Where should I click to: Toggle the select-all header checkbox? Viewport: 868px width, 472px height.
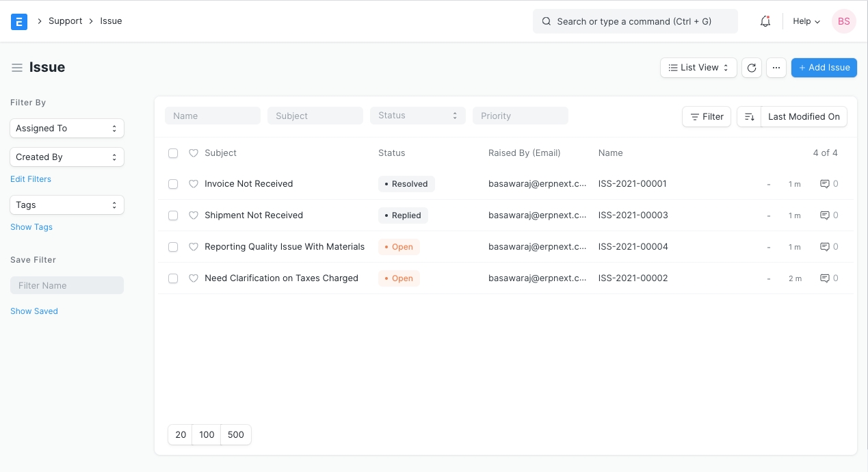[x=173, y=153]
